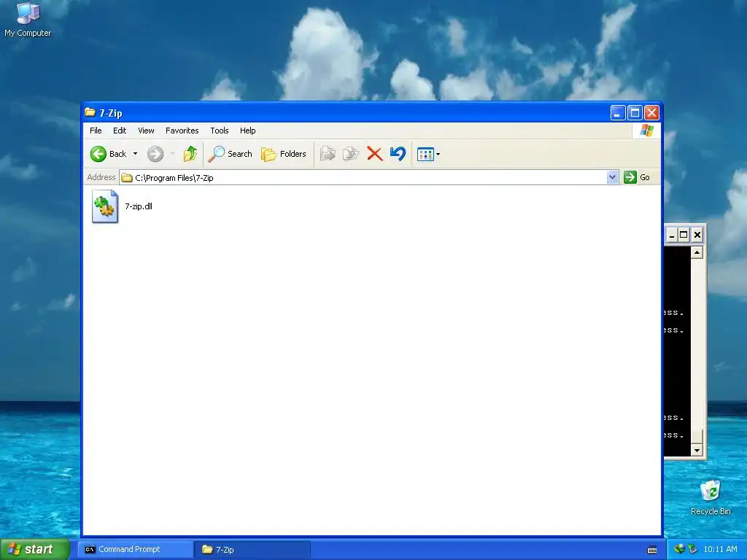Screen dimensions: 747x560
Task: Click the Go button
Action: 637,177
